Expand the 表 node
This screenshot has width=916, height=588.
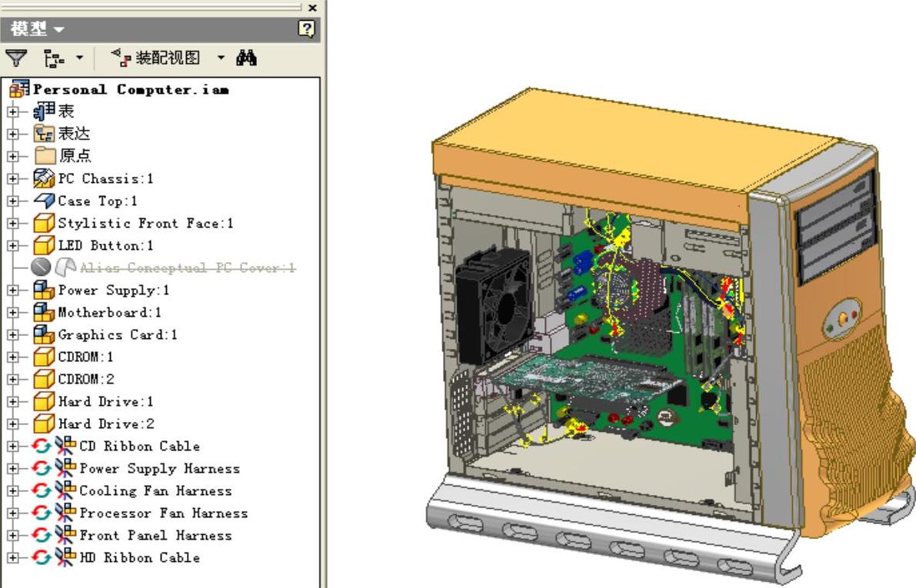13,111
